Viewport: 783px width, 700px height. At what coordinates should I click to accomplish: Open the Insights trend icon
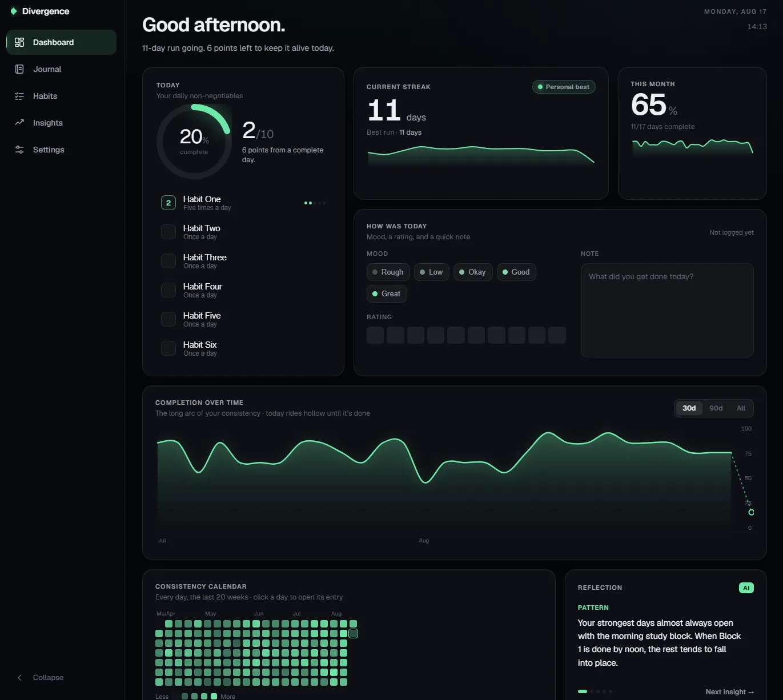(x=19, y=123)
